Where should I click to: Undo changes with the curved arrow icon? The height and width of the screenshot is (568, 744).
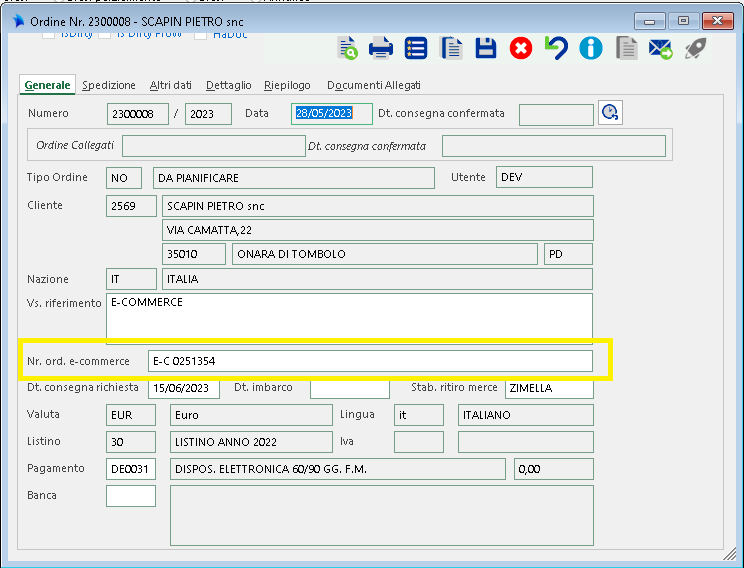[556, 48]
